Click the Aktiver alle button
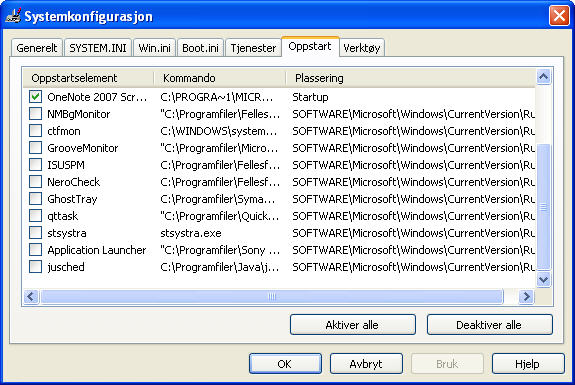 (x=352, y=324)
